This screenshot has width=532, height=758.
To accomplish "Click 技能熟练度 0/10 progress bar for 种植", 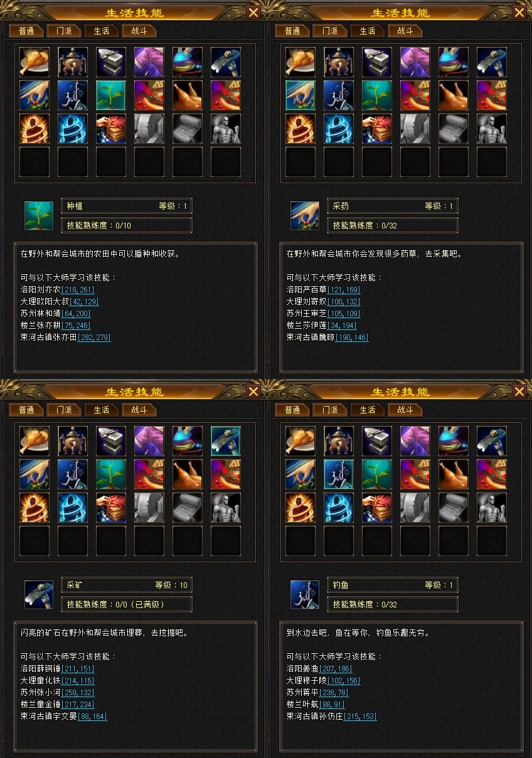I will click(x=127, y=225).
